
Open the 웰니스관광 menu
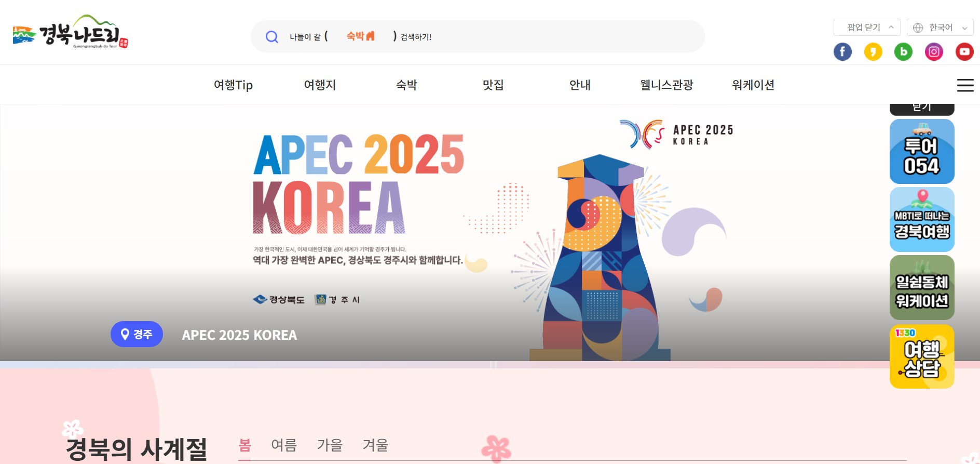click(666, 85)
